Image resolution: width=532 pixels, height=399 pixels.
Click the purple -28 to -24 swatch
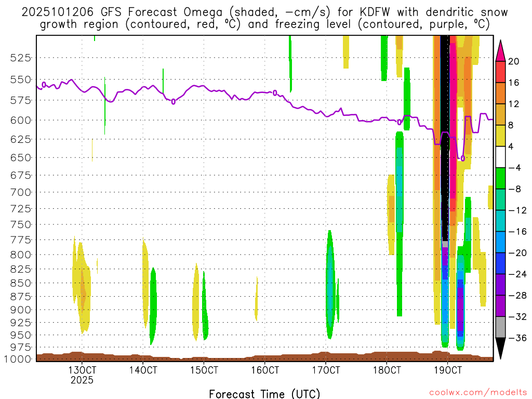(500, 284)
